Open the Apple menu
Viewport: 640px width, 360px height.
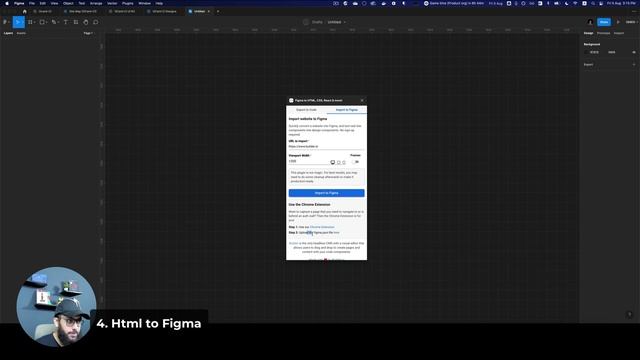pos(7,3)
